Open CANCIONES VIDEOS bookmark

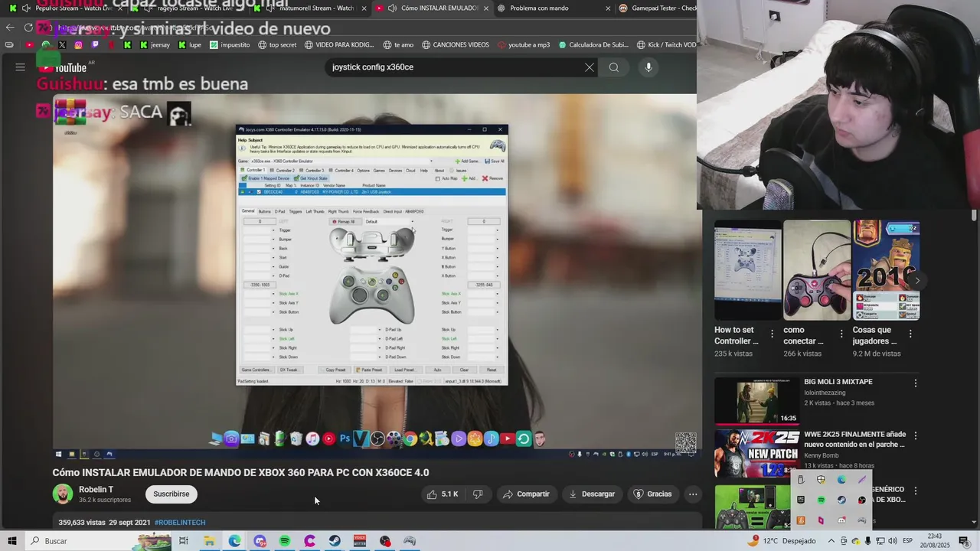[x=456, y=45]
